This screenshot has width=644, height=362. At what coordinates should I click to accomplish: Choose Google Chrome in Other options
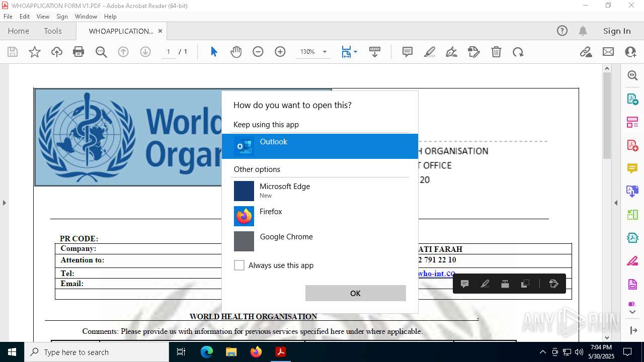pos(320,241)
